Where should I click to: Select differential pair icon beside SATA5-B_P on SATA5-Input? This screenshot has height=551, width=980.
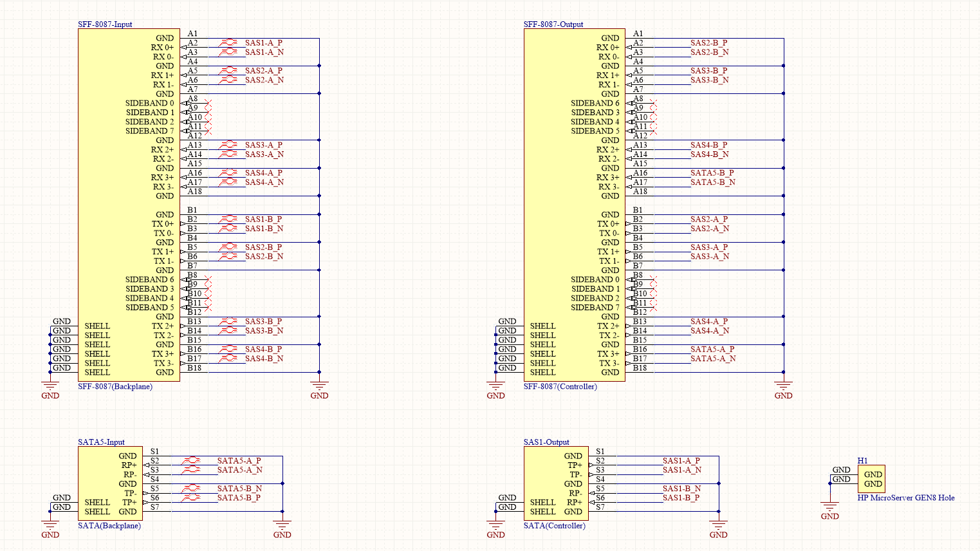pyautogui.click(x=190, y=498)
